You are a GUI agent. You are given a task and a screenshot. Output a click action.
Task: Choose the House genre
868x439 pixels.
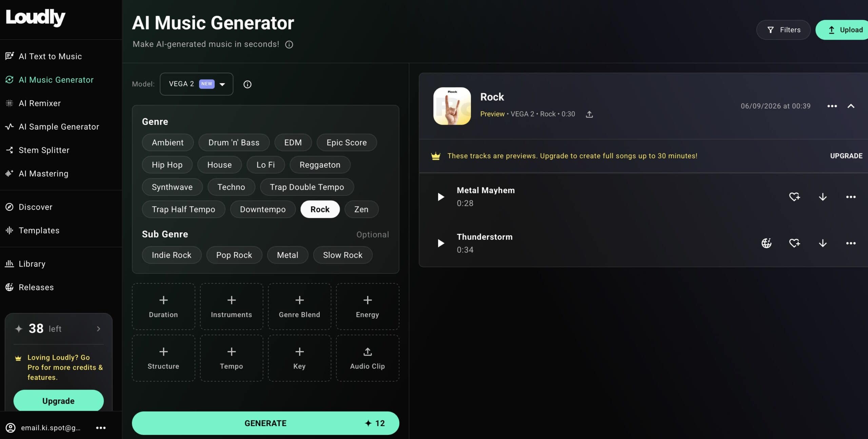click(x=219, y=165)
